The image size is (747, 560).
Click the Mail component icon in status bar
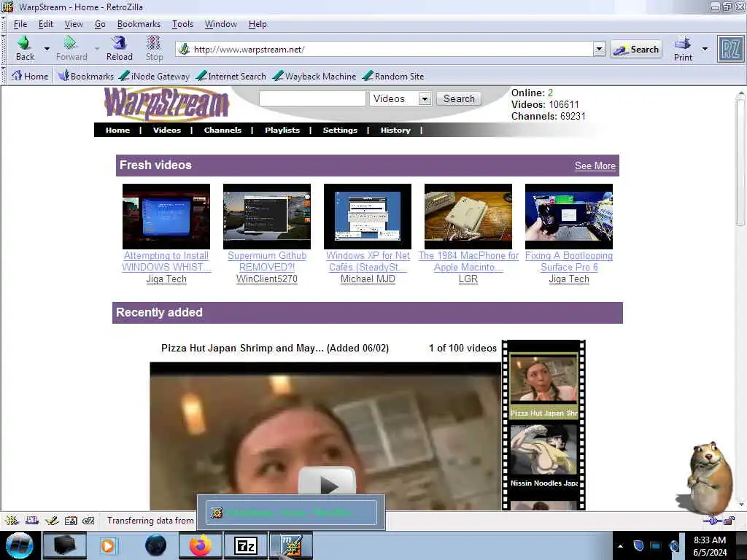(x=32, y=521)
